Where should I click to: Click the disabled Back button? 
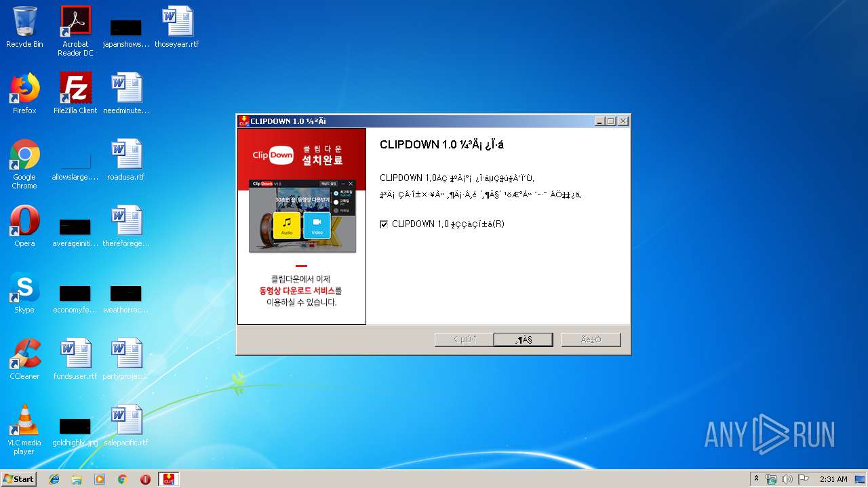click(x=464, y=340)
